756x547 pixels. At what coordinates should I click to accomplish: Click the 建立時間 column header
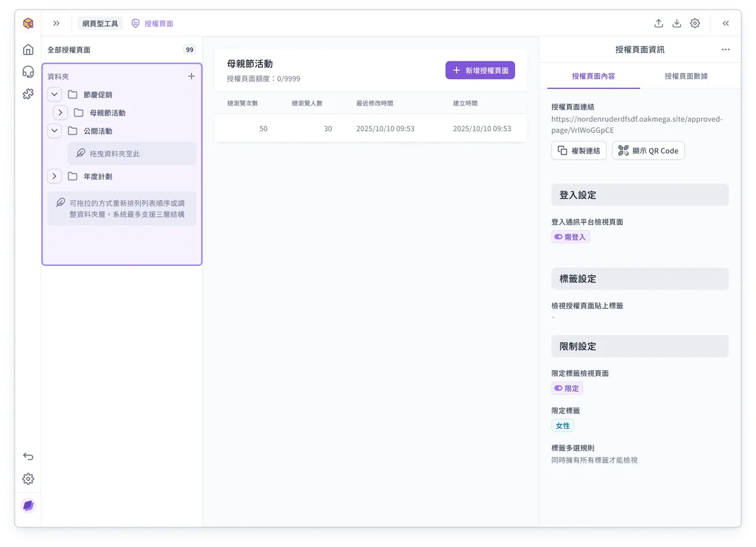[x=465, y=103]
